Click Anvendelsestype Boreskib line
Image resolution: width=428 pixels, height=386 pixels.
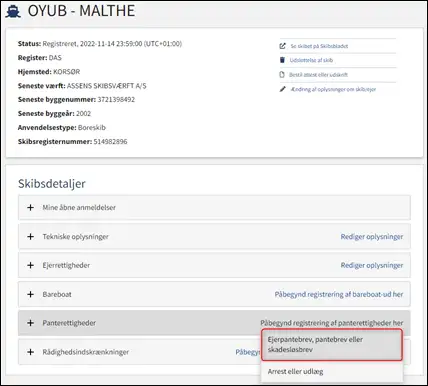click(62, 127)
